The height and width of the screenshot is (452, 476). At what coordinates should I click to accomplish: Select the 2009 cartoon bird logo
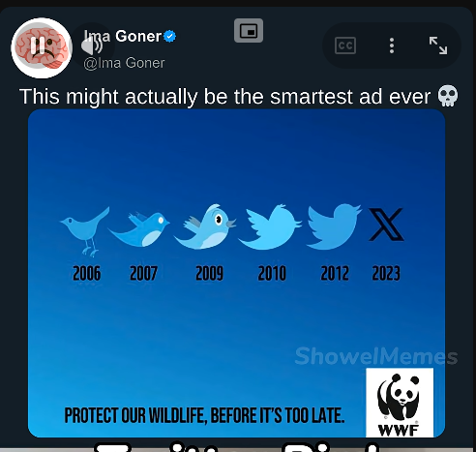click(205, 226)
